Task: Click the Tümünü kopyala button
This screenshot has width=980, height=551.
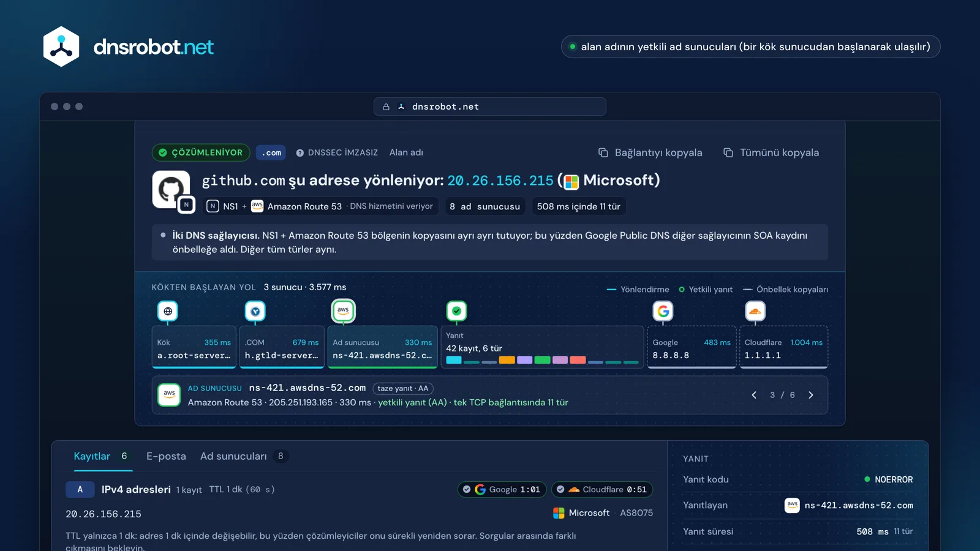Action: pyautogui.click(x=771, y=152)
